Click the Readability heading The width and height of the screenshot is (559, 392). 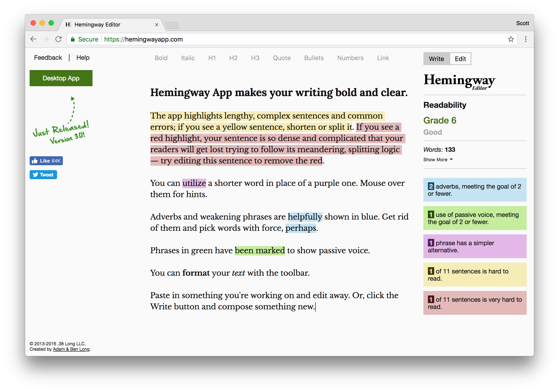click(445, 105)
